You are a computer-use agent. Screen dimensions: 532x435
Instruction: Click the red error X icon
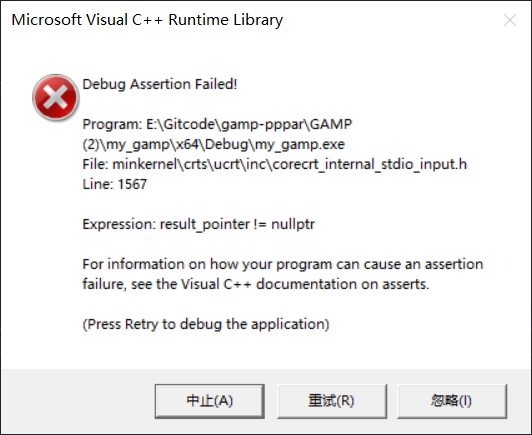[56, 97]
